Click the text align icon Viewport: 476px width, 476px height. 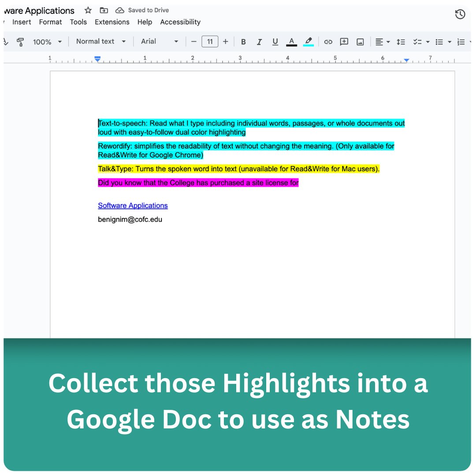click(x=379, y=42)
